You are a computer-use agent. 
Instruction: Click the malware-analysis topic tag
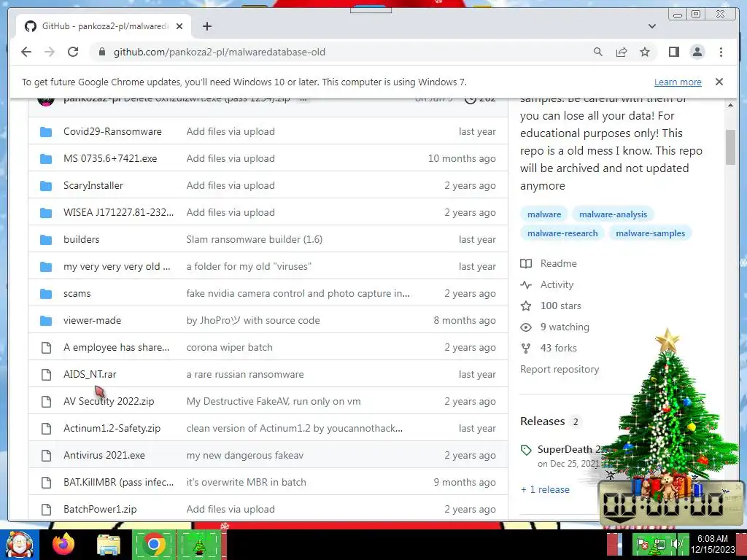(x=613, y=214)
